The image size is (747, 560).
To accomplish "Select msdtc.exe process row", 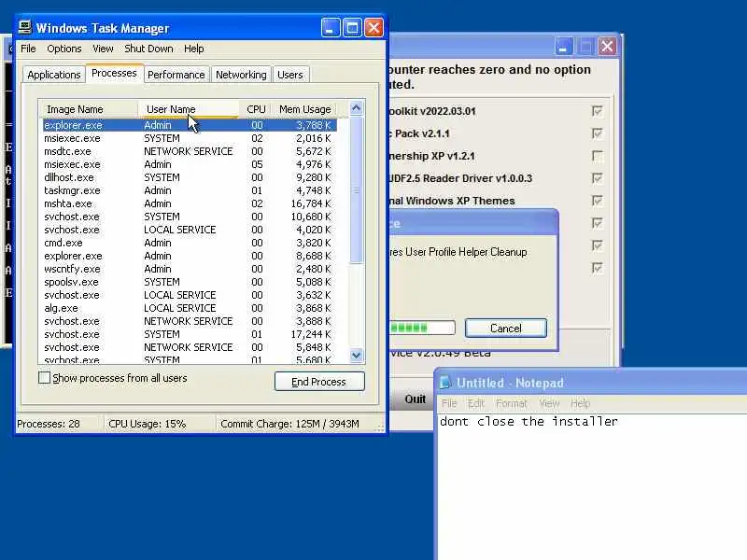I will [x=188, y=151].
